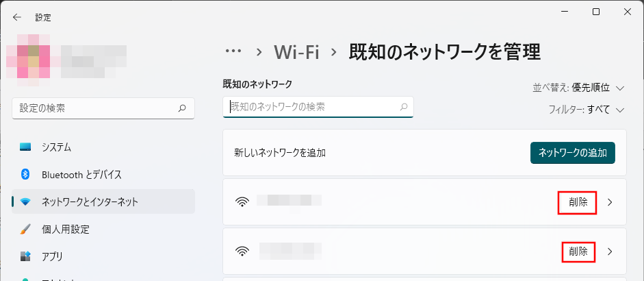The width and height of the screenshot is (644, 281).
Task: Click the ネットワークの追加 button
Action: [573, 152]
